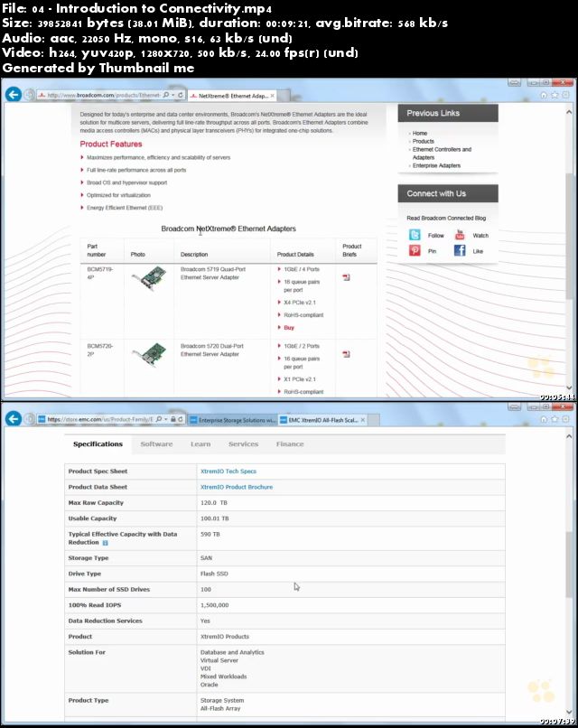Refresh the broadcom.com page

(180, 95)
